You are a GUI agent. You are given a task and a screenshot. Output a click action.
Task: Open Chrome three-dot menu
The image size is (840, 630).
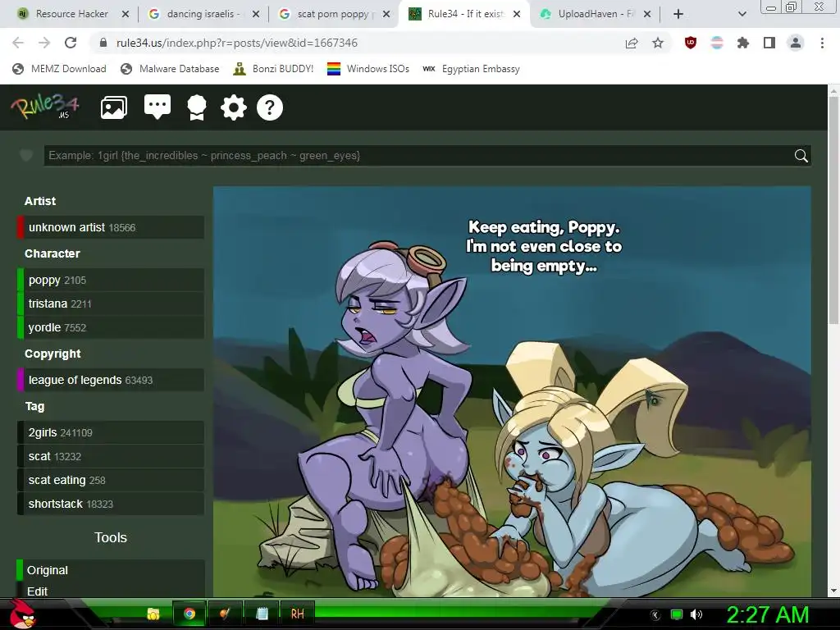point(822,43)
